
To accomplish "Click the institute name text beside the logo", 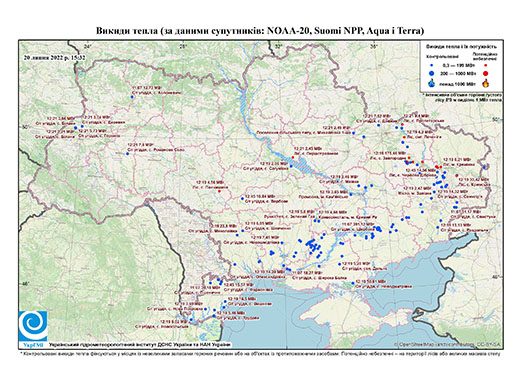I will (140, 344).
